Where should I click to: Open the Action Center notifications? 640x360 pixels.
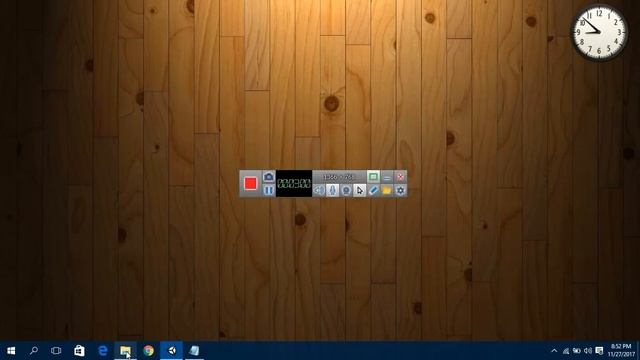pos(599,351)
